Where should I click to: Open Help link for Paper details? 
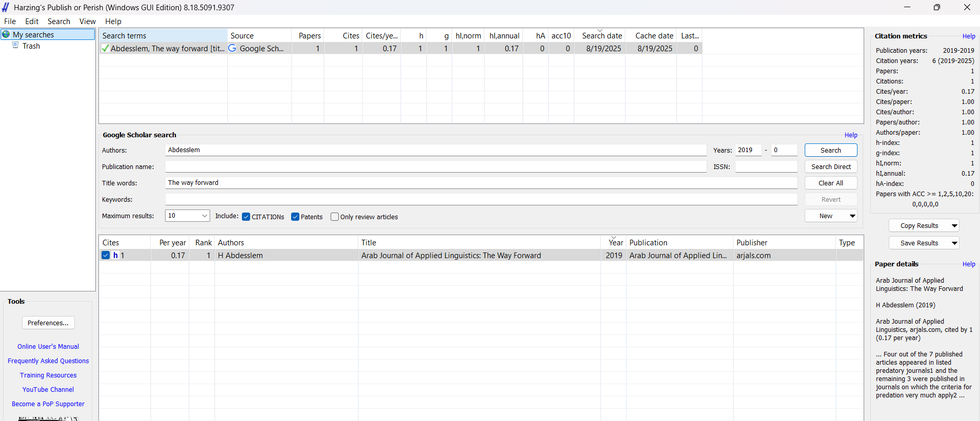(x=969, y=264)
